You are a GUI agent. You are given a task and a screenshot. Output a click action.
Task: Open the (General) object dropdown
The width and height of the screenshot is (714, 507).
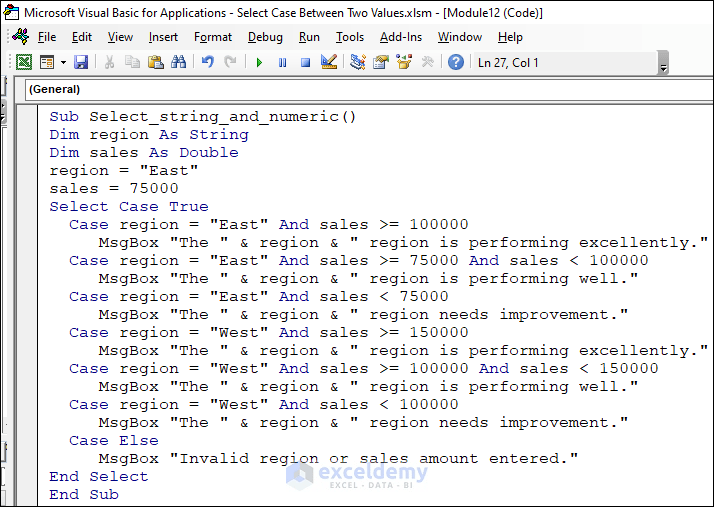click(369, 89)
